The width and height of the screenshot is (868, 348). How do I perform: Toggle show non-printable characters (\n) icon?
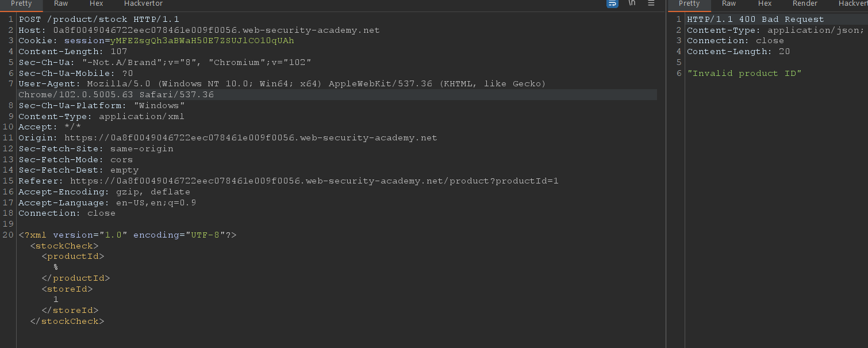click(632, 3)
